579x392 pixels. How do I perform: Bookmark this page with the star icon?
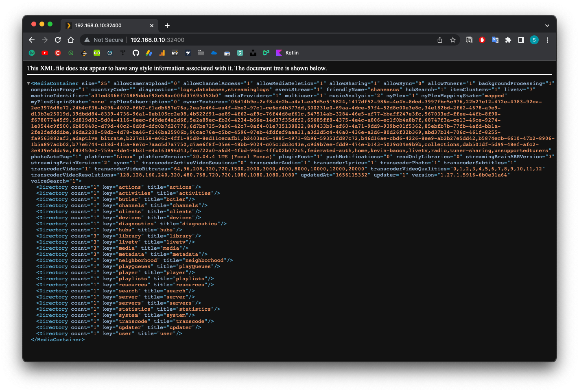tap(453, 40)
